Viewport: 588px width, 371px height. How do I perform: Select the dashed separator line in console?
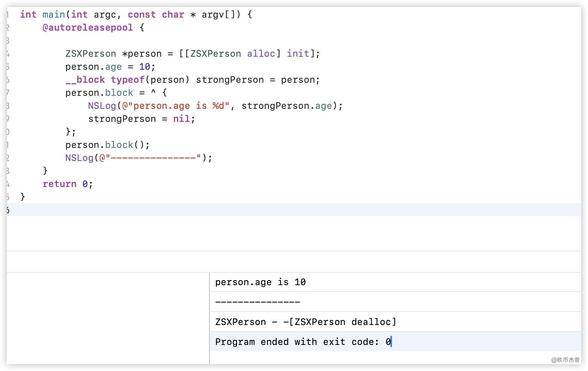click(257, 302)
